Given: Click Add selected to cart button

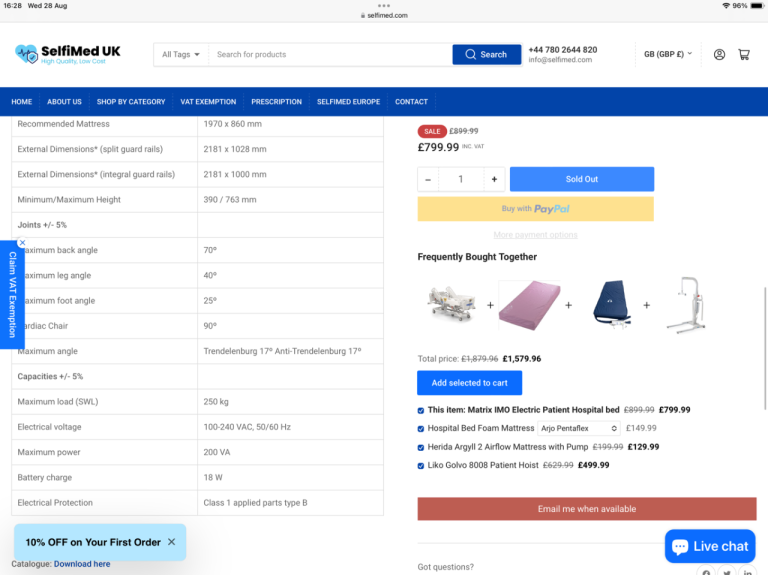Looking at the screenshot, I should (x=469, y=383).
